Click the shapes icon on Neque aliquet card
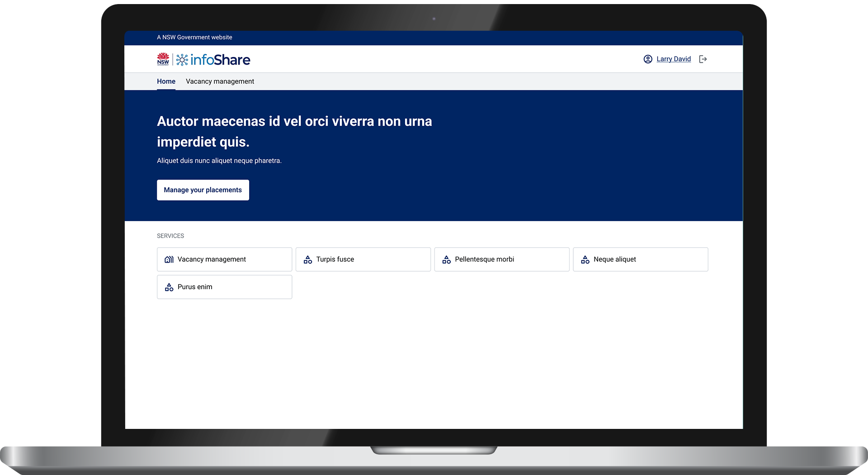The height and width of the screenshot is (475, 868). (x=585, y=259)
